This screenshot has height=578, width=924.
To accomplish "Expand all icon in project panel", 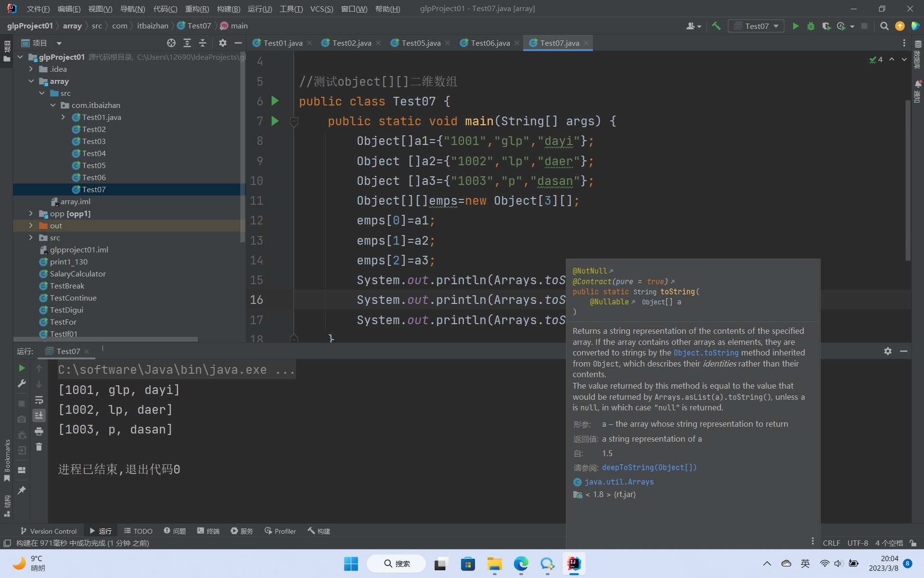I will click(187, 43).
